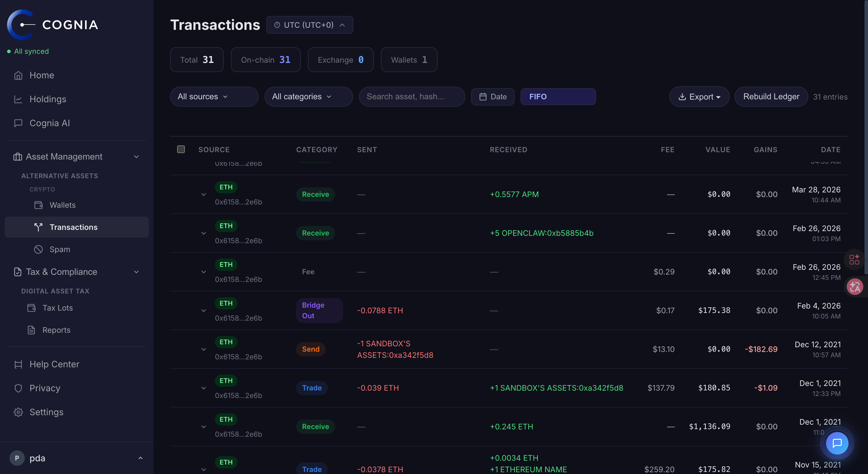Image resolution: width=868 pixels, height=474 pixels.
Task: Open the All sources dropdown
Action: tap(214, 97)
